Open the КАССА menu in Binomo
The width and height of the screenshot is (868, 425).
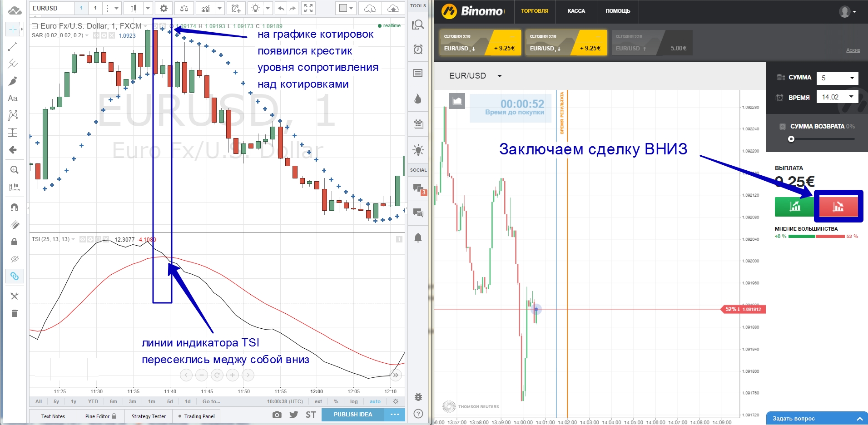(576, 11)
